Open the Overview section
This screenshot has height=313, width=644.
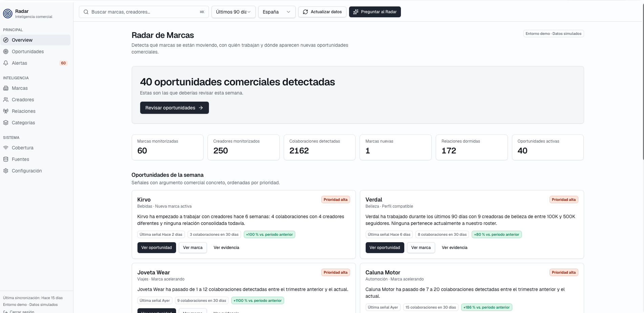coord(36,40)
